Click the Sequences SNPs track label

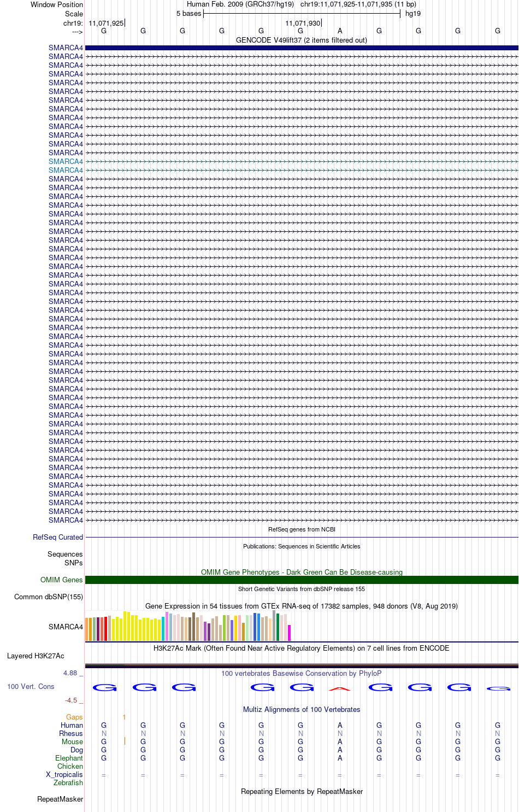click(65, 558)
